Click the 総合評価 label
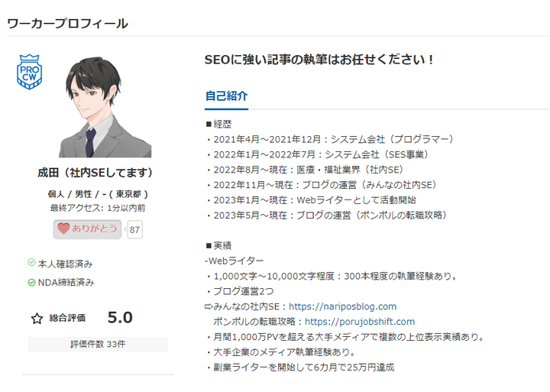The image size is (550, 392). pos(67,319)
